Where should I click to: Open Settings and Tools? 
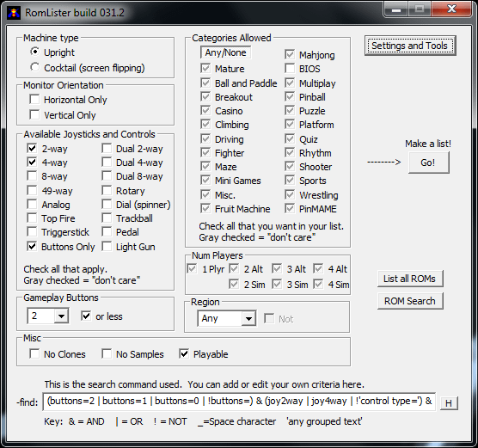[x=410, y=46]
